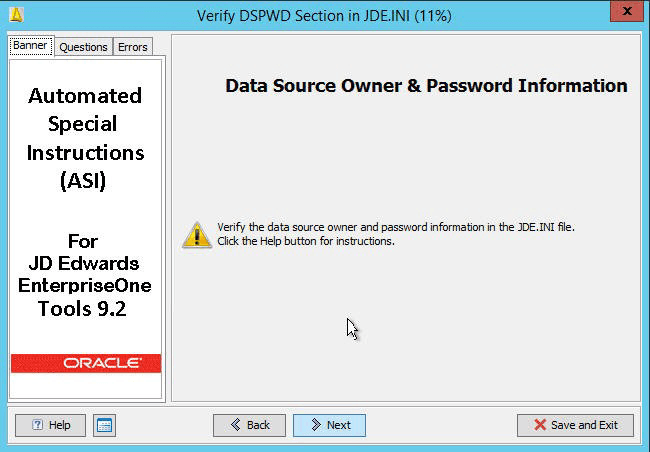Screen dimensions: 650x452
Task: Go Back to the previous step
Action: (249, 425)
